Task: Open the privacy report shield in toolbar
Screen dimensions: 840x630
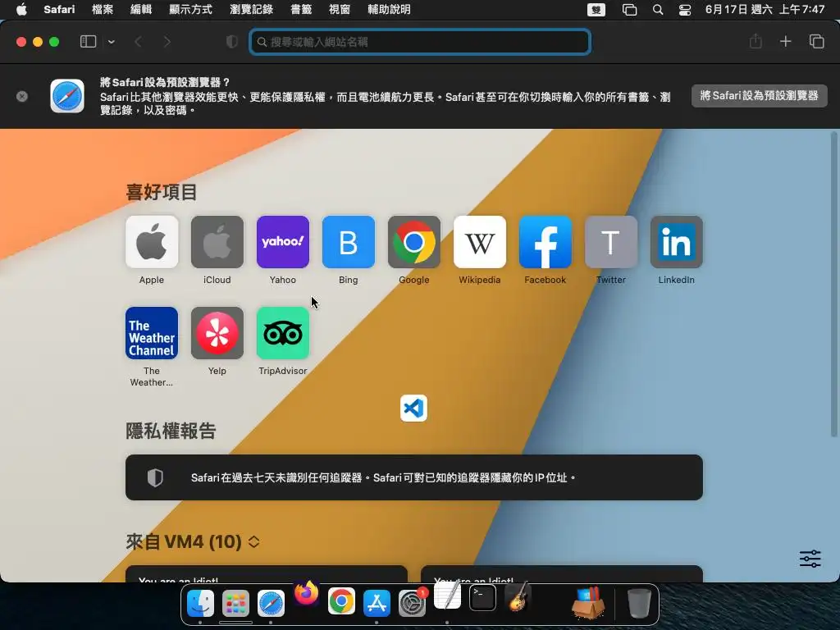Action: click(x=232, y=42)
